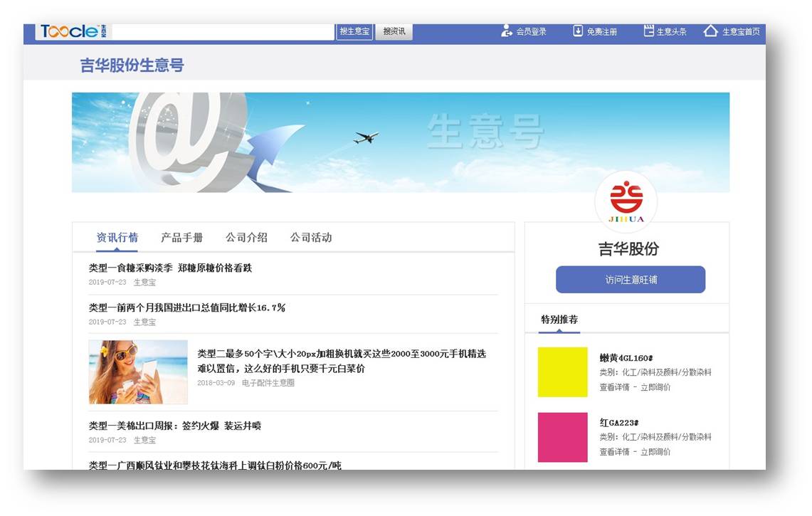Screen dimensions: 812x516
Task: Focus the top search input field
Action: click(223, 31)
